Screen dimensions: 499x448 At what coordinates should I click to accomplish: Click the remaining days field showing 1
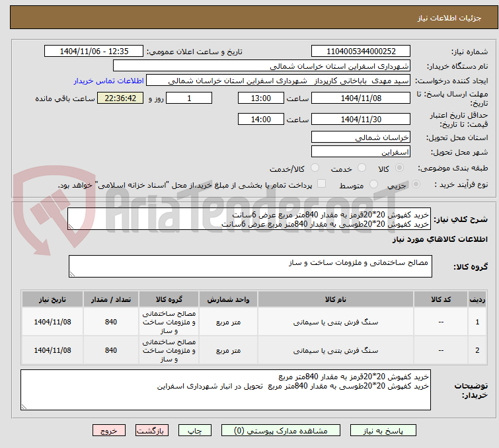pyautogui.click(x=189, y=98)
